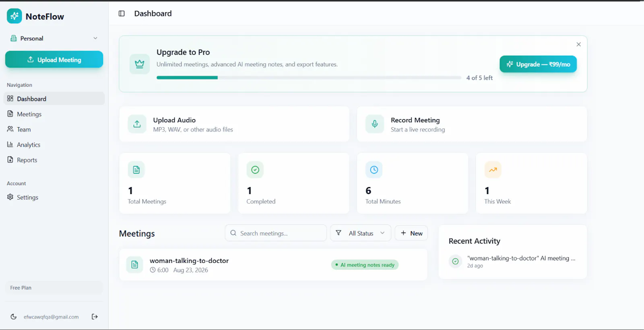Click the Total Minutes clock icon

coord(374,170)
